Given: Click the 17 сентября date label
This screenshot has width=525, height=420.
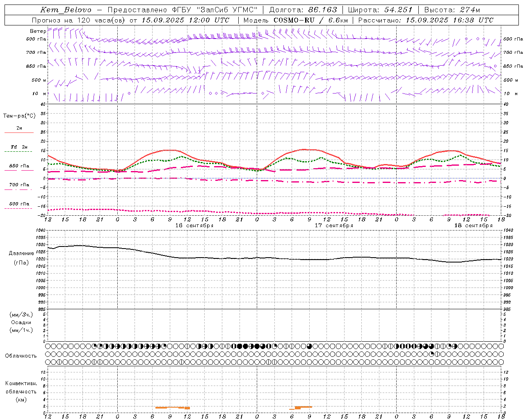Looking at the screenshot, I should pyautogui.click(x=334, y=226).
